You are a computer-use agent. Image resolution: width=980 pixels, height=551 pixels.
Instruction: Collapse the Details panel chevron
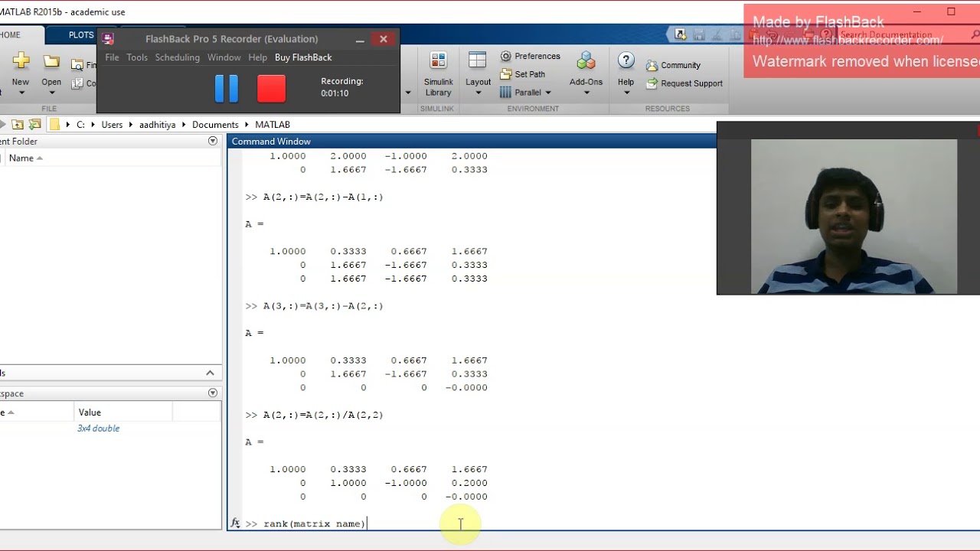tap(210, 373)
